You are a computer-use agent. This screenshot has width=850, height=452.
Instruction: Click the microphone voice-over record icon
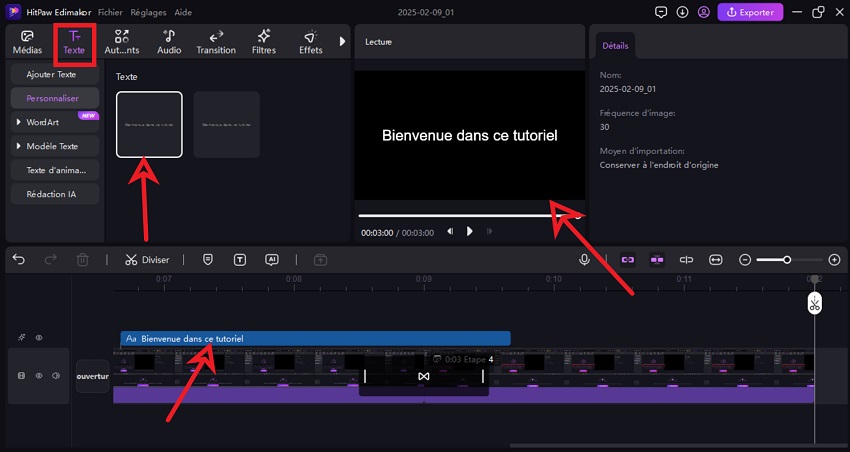pos(584,259)
